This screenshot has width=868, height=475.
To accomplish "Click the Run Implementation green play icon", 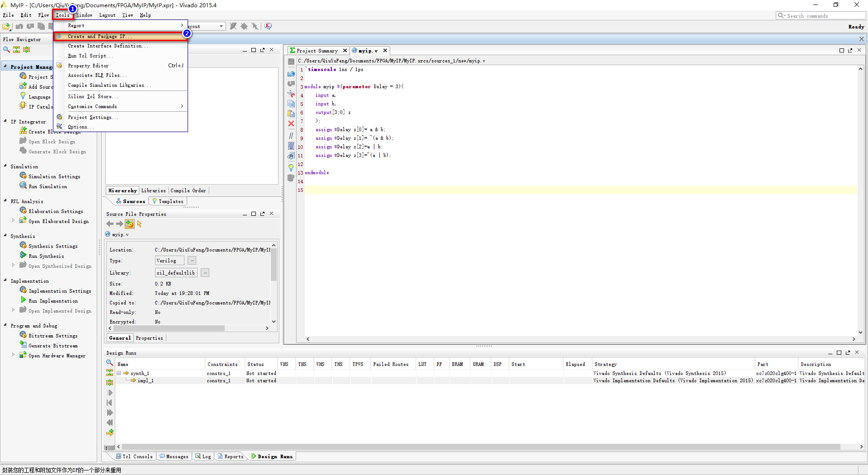I will point(23,300).
